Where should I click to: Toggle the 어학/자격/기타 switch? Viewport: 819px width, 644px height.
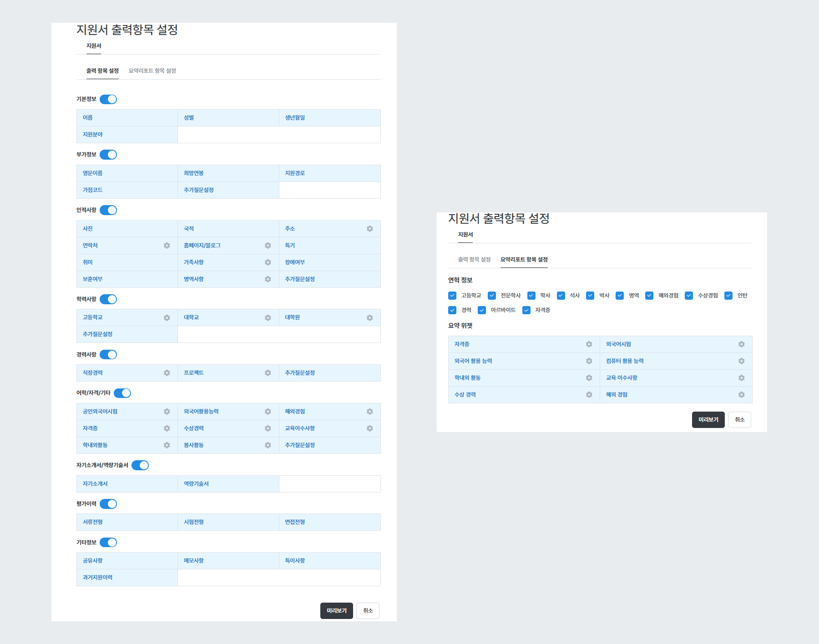point(122,393)
